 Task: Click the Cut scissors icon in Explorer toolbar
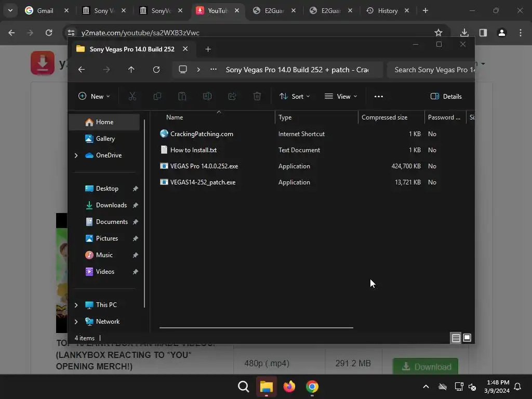(x=132, y=96)
